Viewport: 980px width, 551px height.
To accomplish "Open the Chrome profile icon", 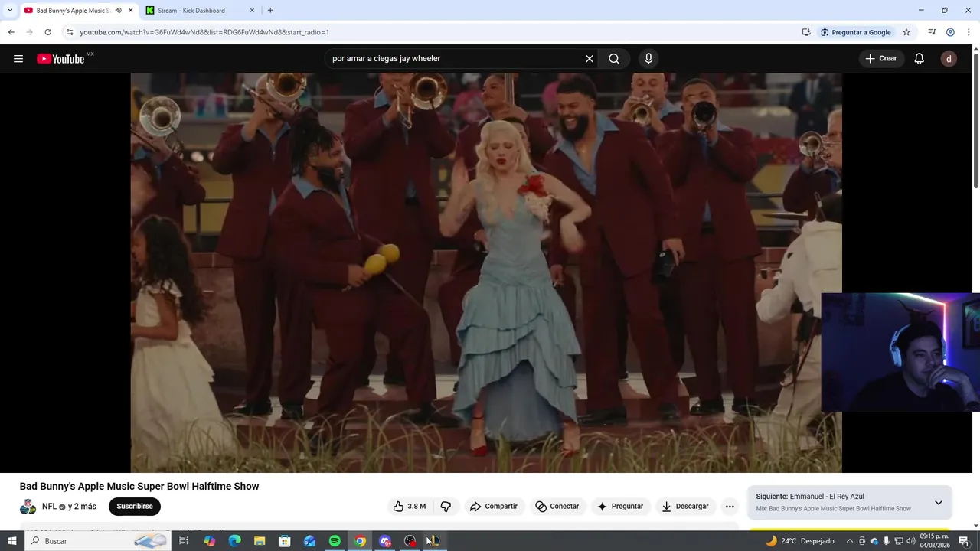I will point(950,32).
